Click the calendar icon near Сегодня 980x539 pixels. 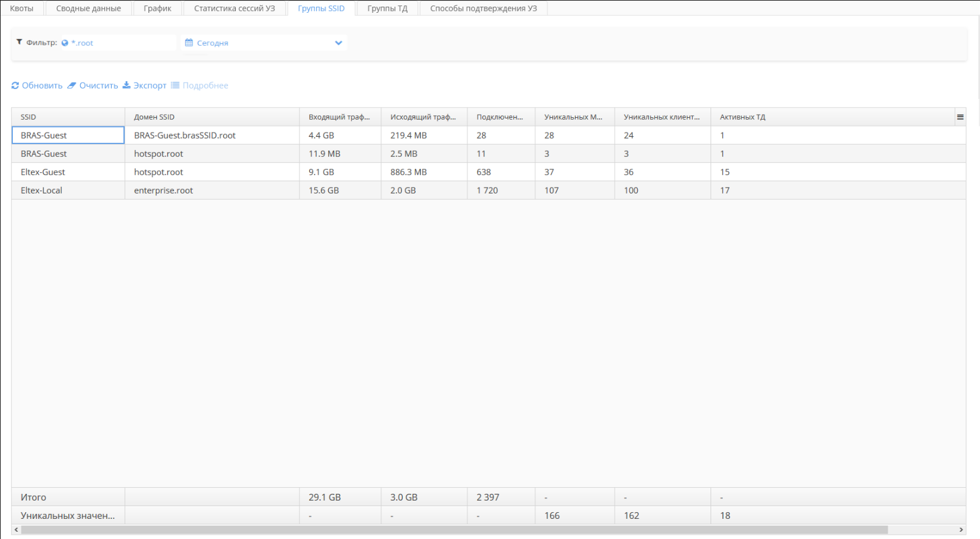pyautogui.click(x=189, y=43)
